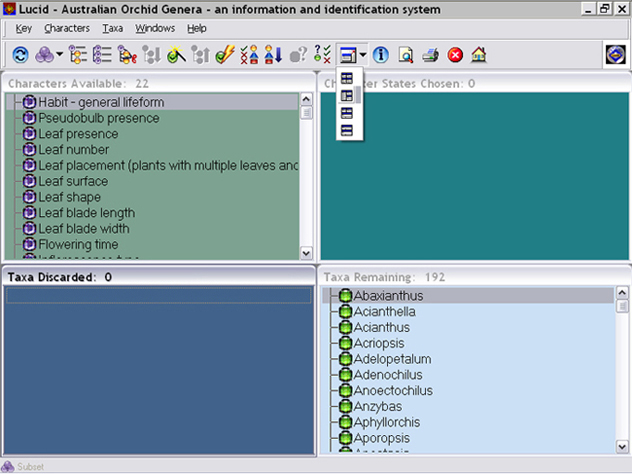This screenshot has height=474, width=632.
Task: Click scroll-down arrow in Taxa Remaining
Action: pyautogui.click(x=622, y=447)
